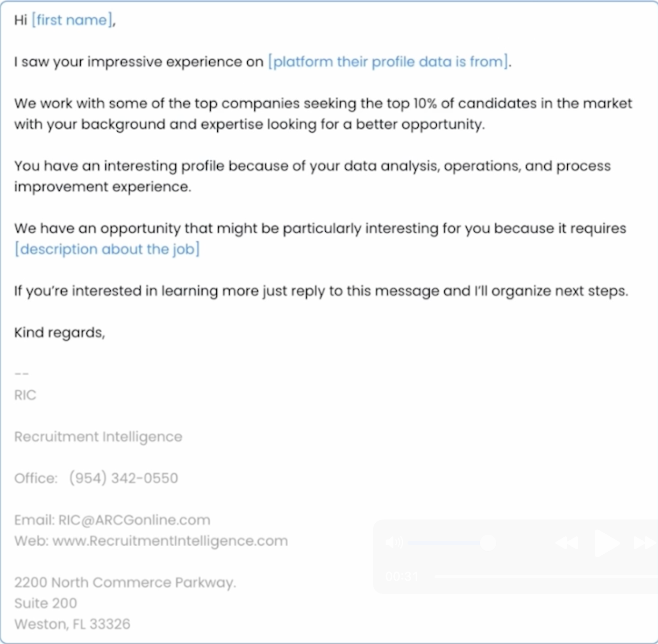Select the [first name] placeholder
This screenshot has width=658, height=644.
72,20
